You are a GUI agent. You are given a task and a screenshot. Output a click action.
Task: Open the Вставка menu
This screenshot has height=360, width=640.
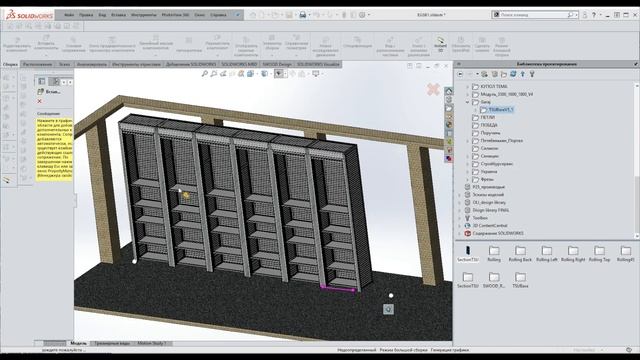click(118, 15)
